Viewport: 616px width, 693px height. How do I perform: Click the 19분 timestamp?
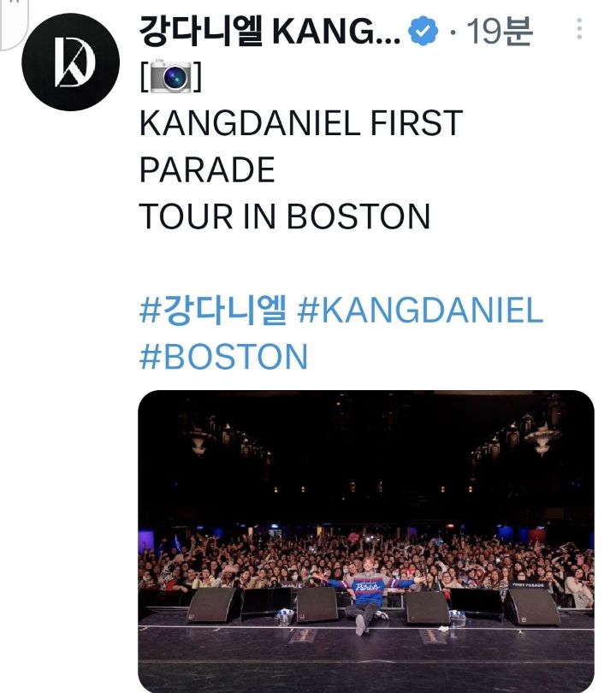(502, 34)
